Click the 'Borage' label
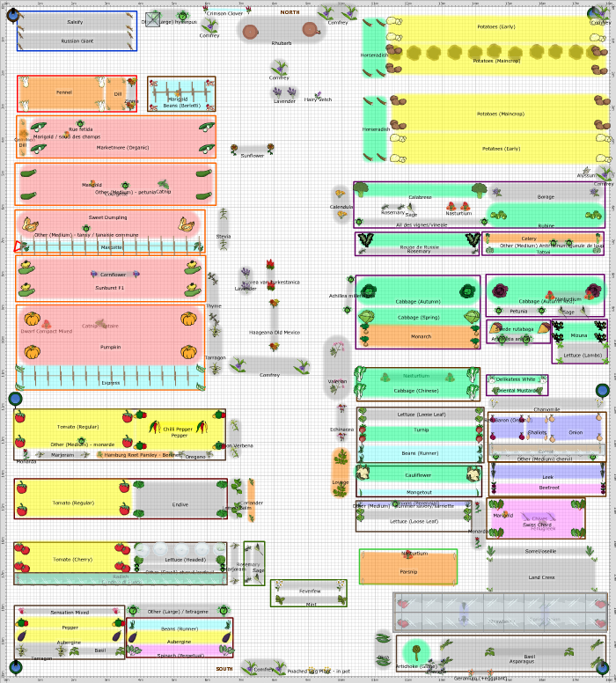This screenshot has width=616, height=683. [546, 197]
